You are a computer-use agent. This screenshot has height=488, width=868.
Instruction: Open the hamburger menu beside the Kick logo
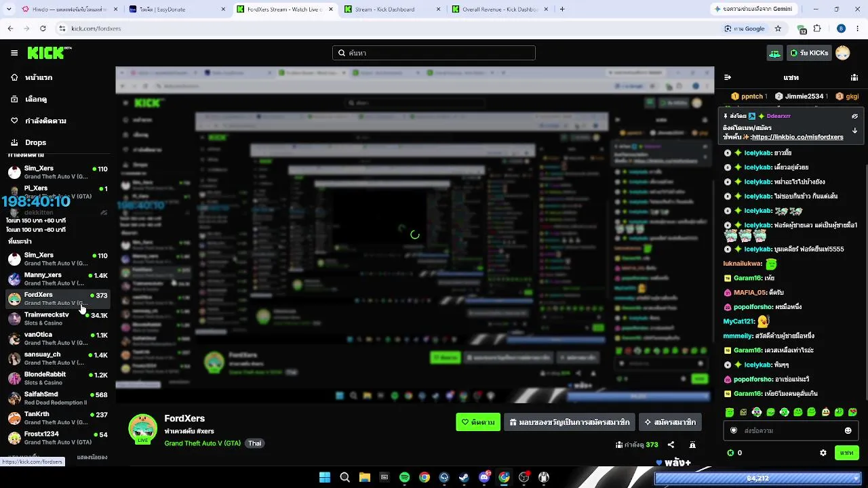14,53
